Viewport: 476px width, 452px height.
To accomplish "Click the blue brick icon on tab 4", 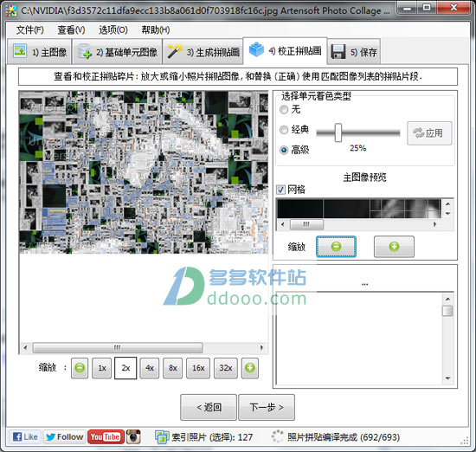I will [x=256, y=49].
